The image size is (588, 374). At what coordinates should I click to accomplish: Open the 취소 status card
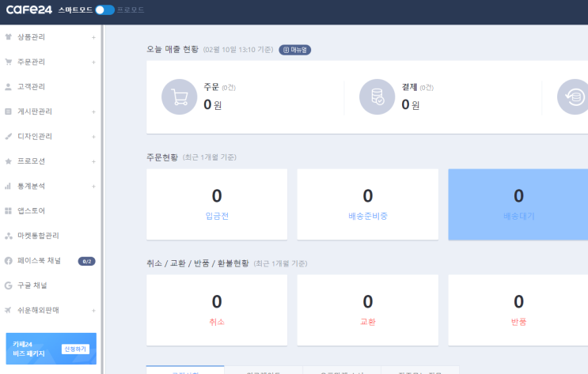[217, 310]
